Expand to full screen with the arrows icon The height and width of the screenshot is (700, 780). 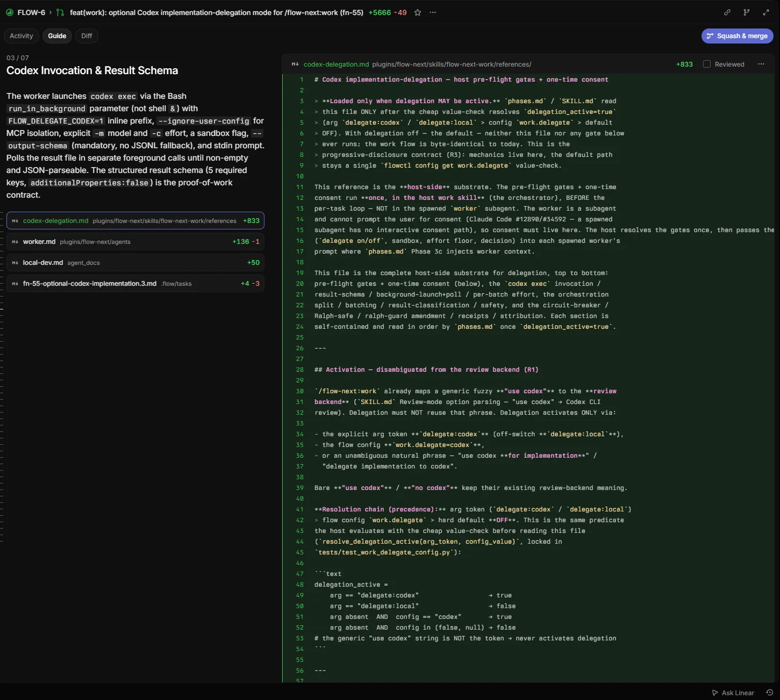[x=766, y=12]
